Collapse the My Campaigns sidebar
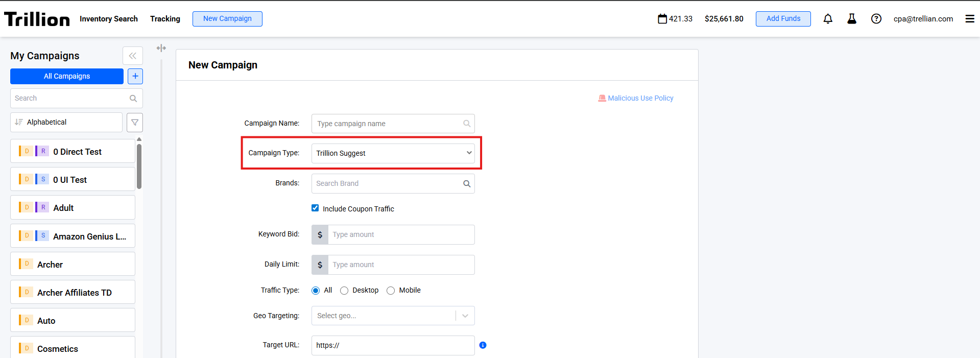Viewport: 980px width, 358px height. pos(133,56)
